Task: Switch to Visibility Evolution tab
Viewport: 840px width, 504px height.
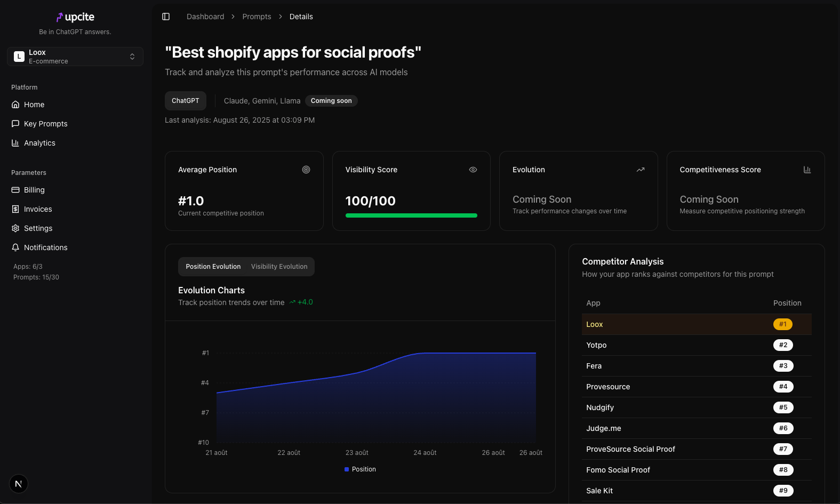Action: (279, 267)
